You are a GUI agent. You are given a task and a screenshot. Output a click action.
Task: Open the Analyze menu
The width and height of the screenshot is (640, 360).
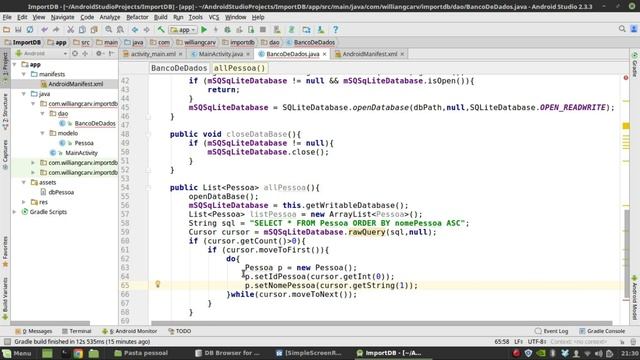[x=110, y=17]
